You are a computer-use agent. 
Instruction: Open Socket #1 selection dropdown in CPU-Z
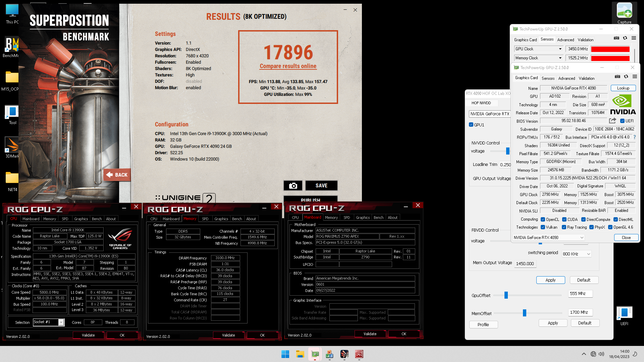click(x=48, y=322)
